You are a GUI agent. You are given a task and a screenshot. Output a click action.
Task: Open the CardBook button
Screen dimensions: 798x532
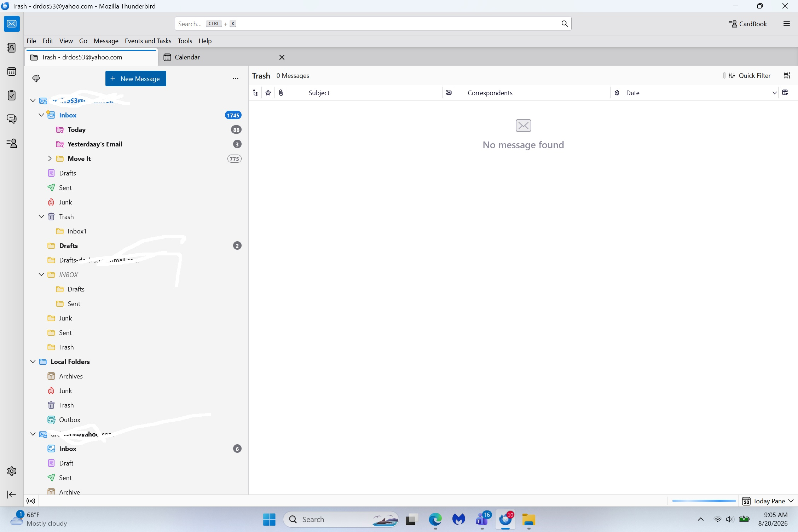click(748, 24)
